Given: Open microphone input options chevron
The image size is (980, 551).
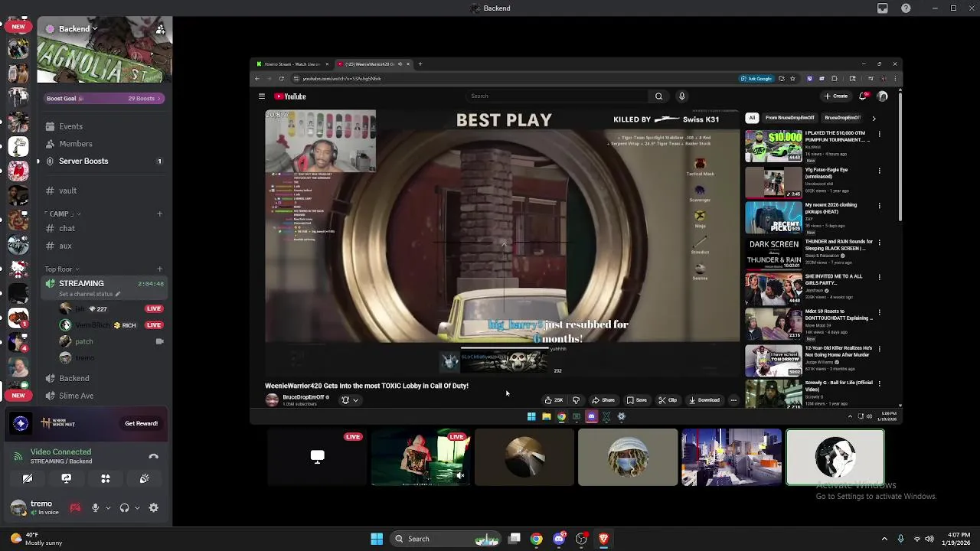Looking at the screenshot, I should click(108, 507).
